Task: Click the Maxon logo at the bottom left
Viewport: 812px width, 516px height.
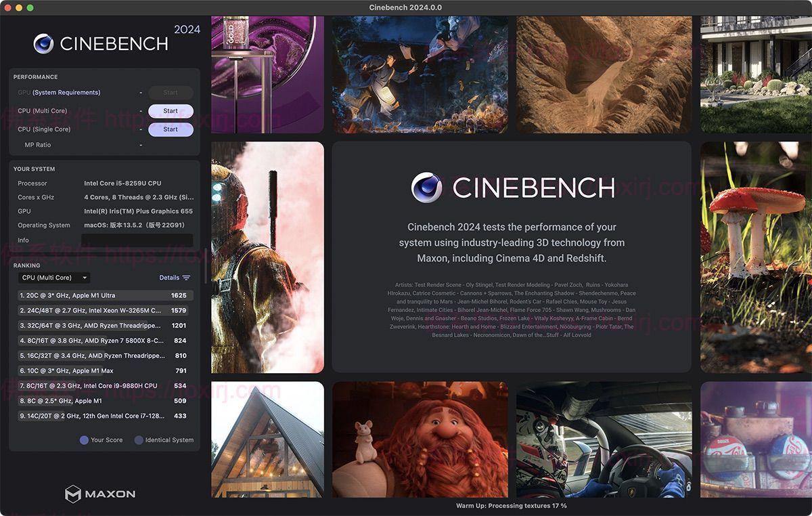Action: coord(100,494)
